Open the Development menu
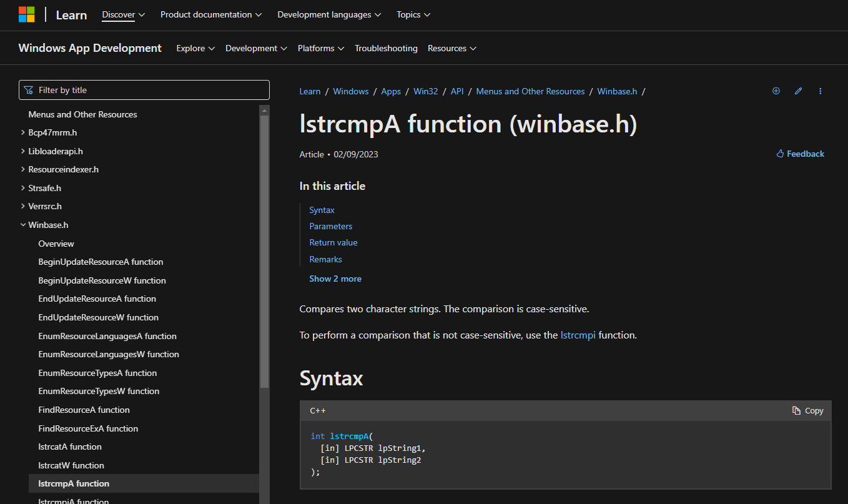848x504 pixels. click(x=256, y=48)
